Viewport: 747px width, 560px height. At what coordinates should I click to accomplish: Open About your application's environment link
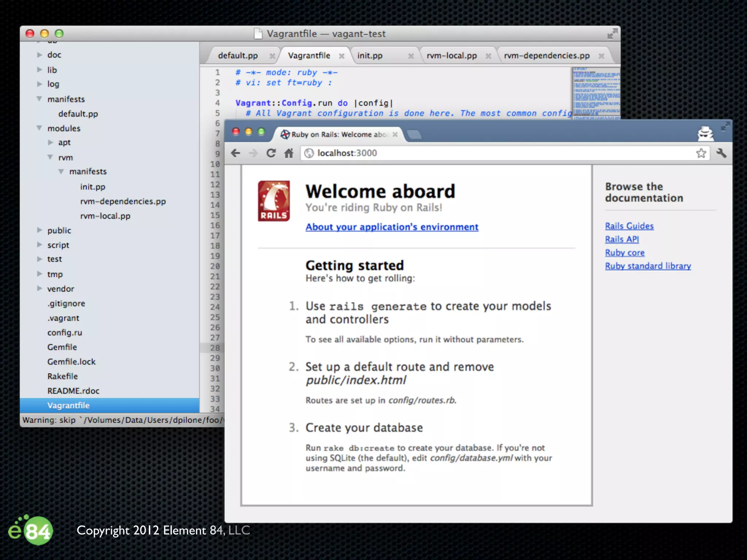[392, 227]
